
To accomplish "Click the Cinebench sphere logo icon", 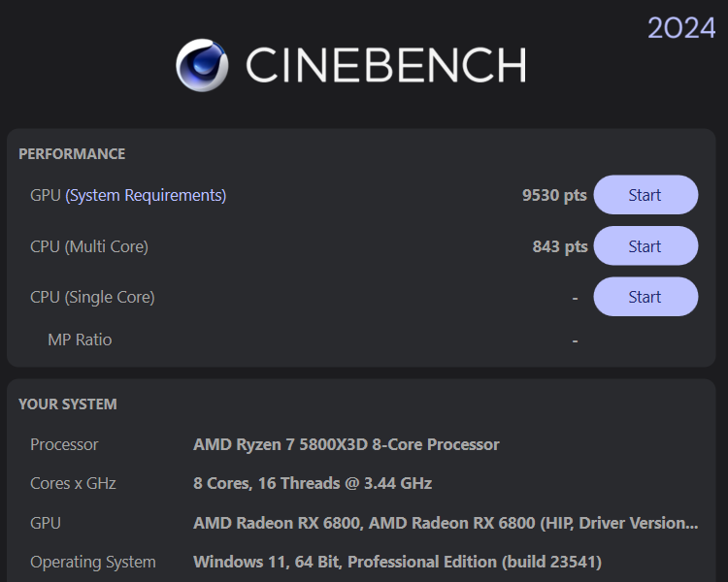I will coord(202,65).
